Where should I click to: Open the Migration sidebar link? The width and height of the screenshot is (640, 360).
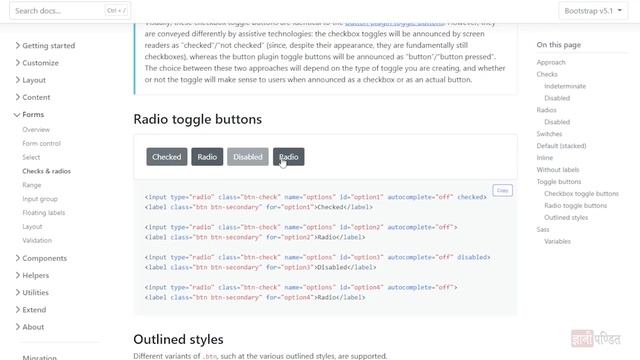tap(40, 357)
